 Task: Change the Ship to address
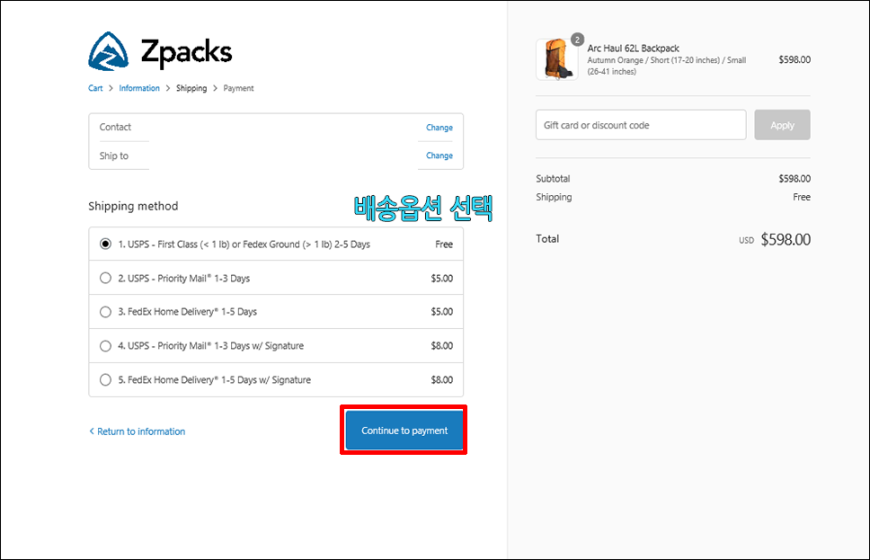click(439, 156)
